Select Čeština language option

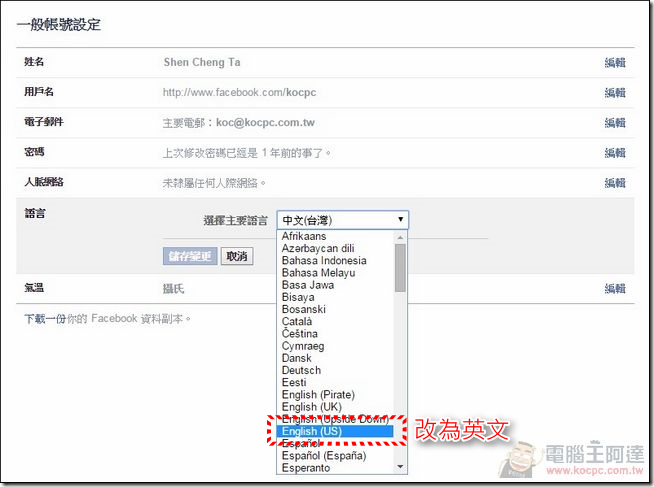pyautogui.click(x=299, y=334)
